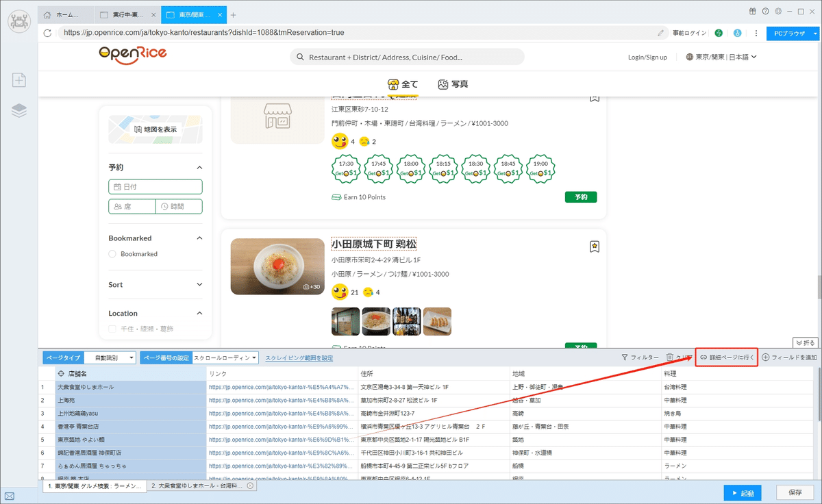The width and height of the screenshot is (822, 504).
Task: Click the 17:30 booking time badge
Action: (347, 168)
